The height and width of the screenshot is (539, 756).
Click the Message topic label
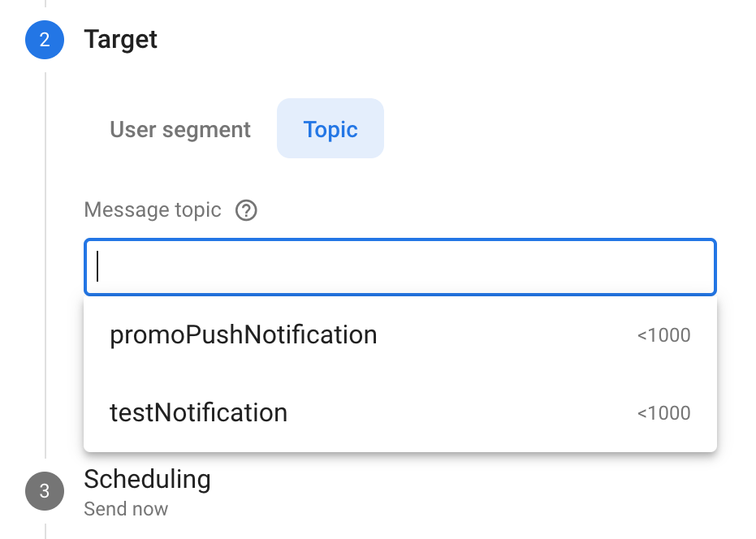tap(153, 210)
